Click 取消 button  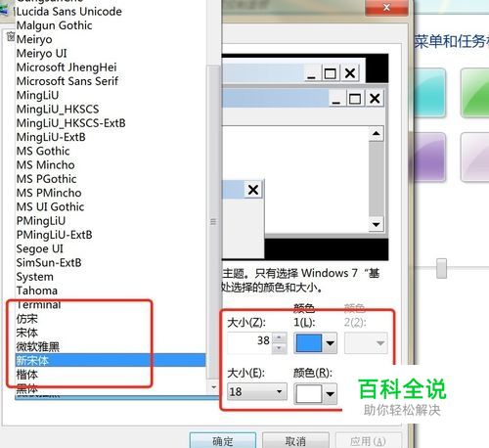click(295, 441)
